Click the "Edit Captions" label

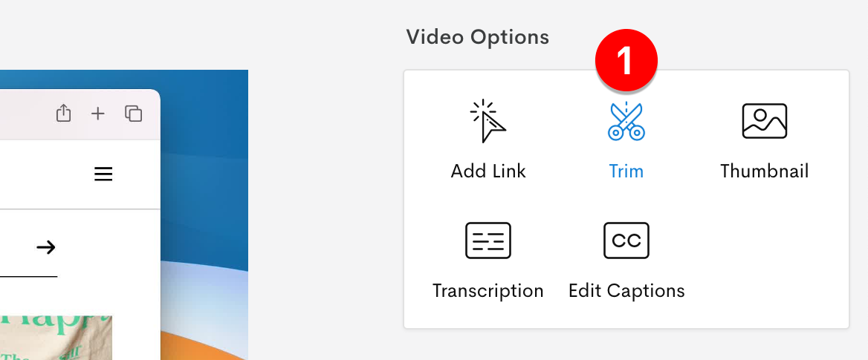(x=626, y=290)
